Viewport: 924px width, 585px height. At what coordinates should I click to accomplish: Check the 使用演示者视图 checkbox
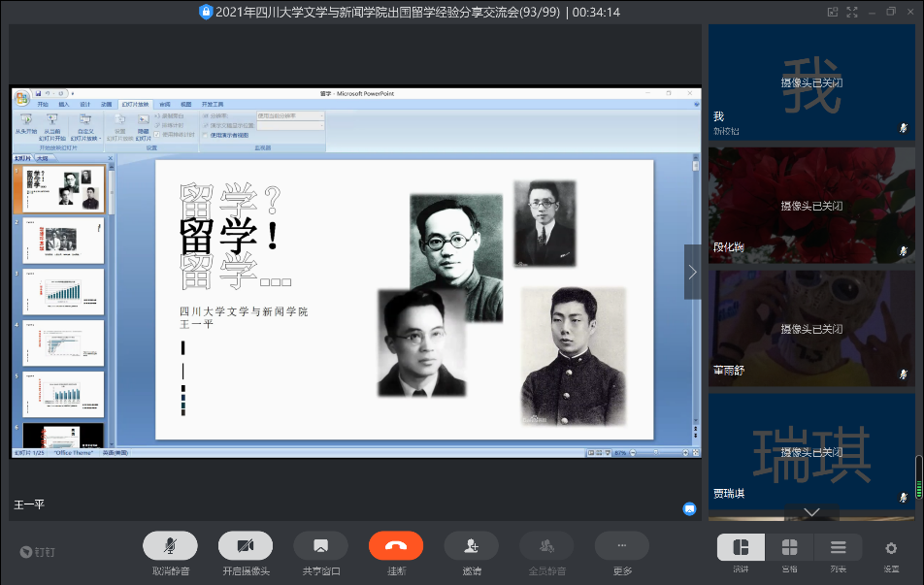click(206, 135)
